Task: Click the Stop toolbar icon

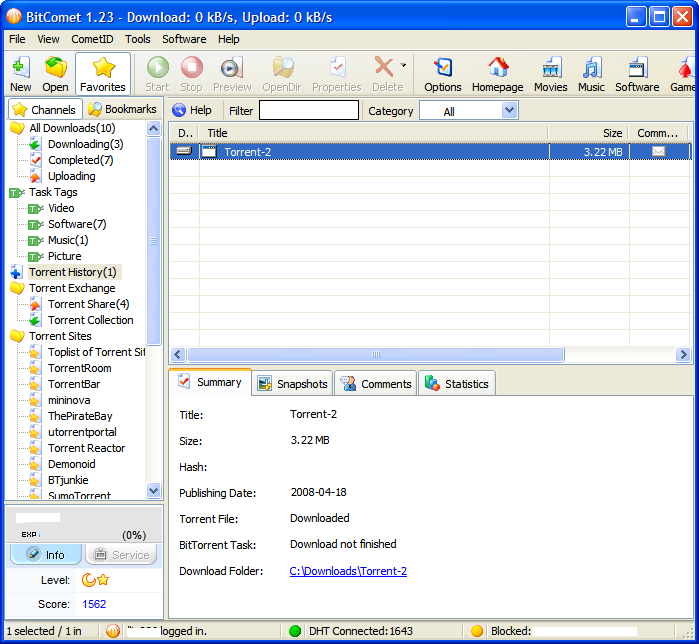Action: coord(192,74)
